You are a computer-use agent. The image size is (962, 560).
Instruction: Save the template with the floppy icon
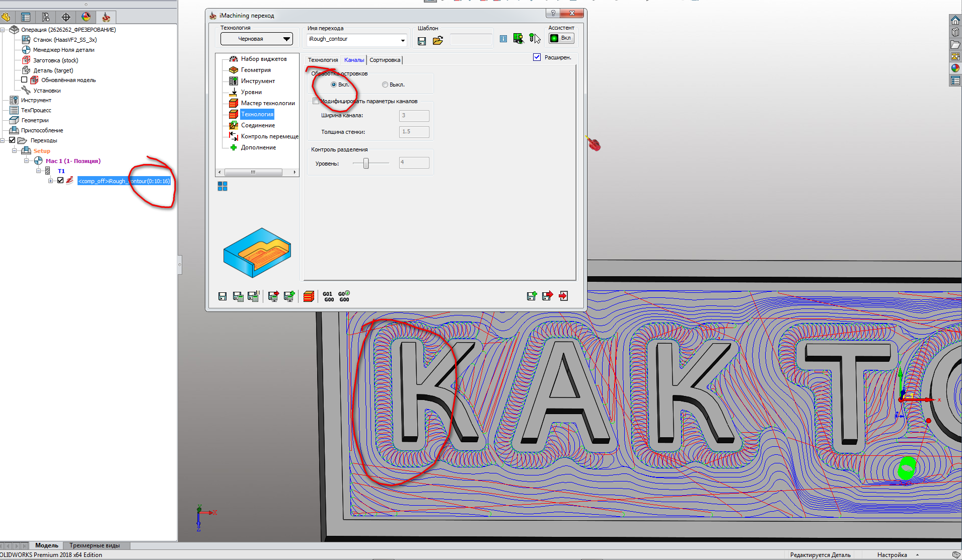(422, 40)
